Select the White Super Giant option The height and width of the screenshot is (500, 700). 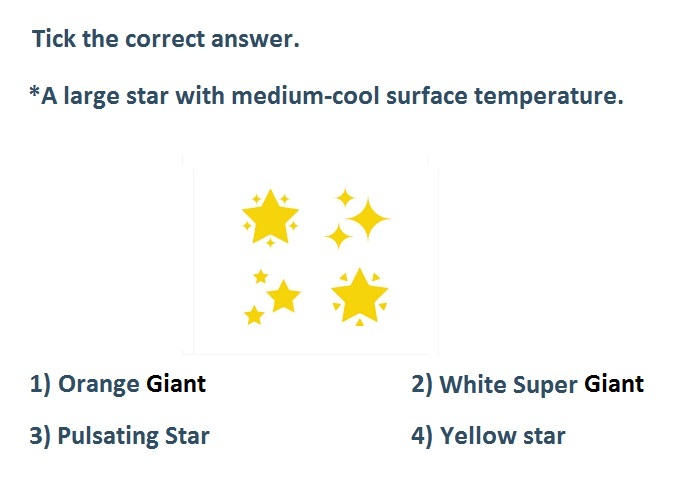point(528,384)
